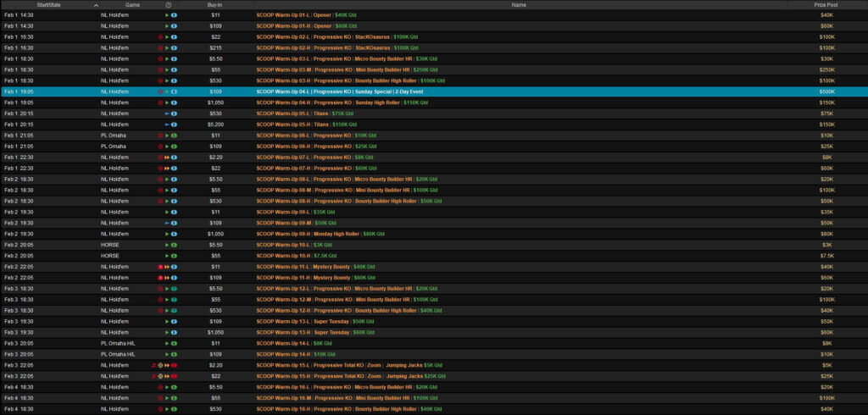Open SCOOP Warm-Up 09-H Monday High Roller tournament
The width and height of the screenshot is (868, 415).
tap(322, 234)
